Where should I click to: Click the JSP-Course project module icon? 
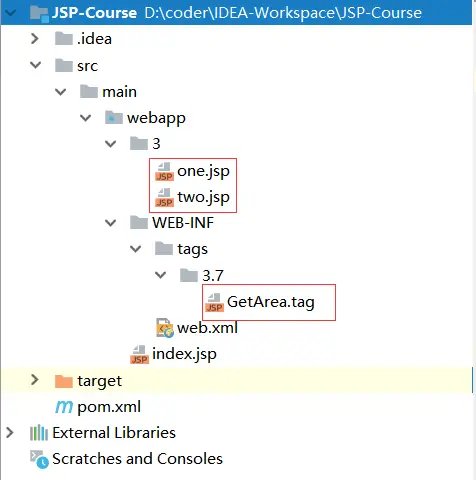click(x=39, y=13)
